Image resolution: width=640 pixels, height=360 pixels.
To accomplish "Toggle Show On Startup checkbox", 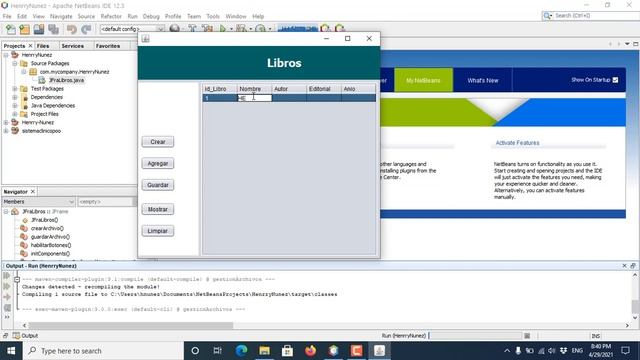I will (616, 80).
